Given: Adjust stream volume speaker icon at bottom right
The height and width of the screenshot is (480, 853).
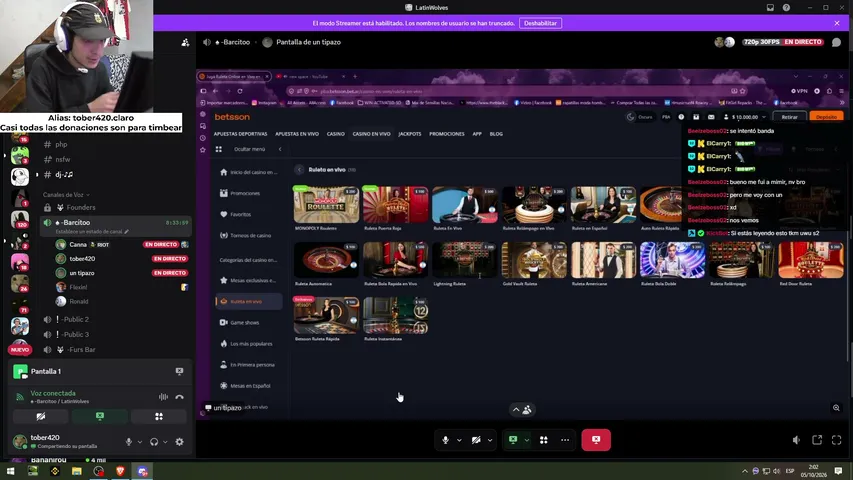Looking at the screenshot, I should (796, 440).
